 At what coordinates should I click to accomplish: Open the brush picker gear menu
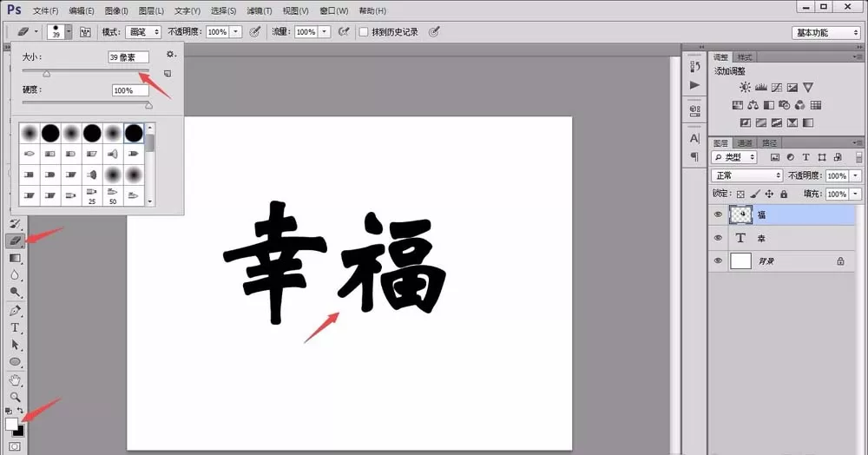(x=170, y=54)
